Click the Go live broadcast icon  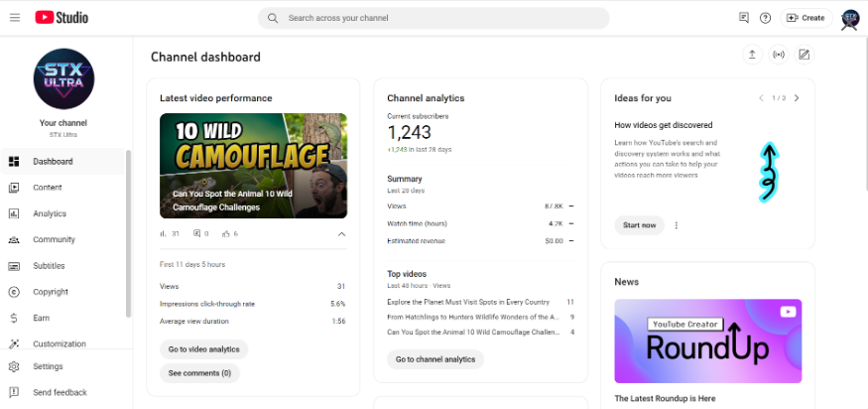(779, 55)
